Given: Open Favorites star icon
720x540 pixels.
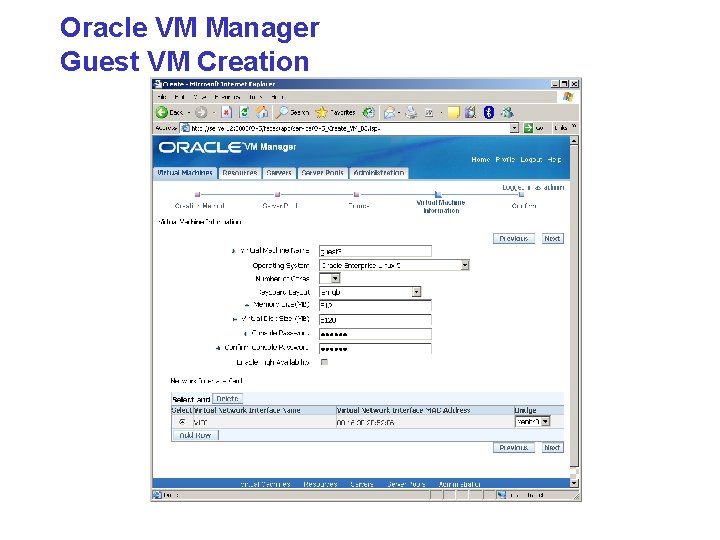Looking at the screenshot, I should [336, 112].
